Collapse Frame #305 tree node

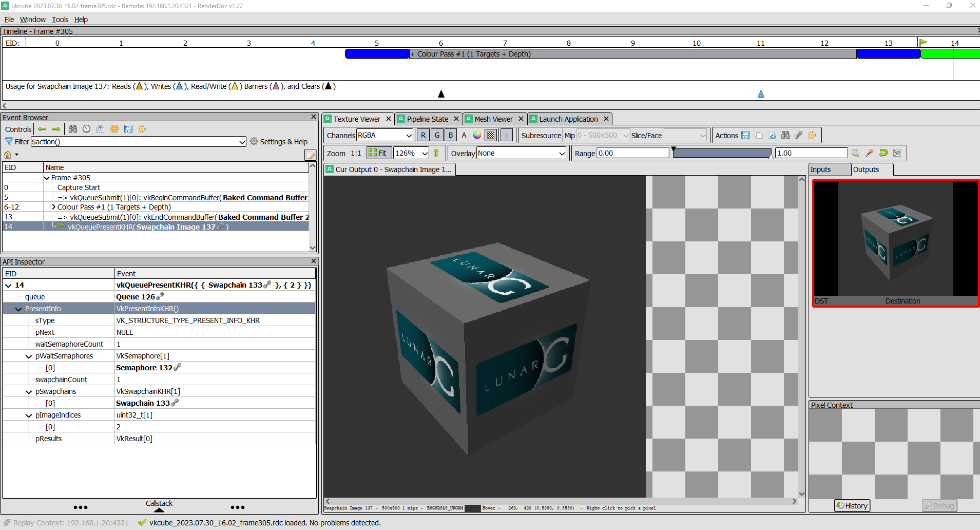(x=47, y=178)
